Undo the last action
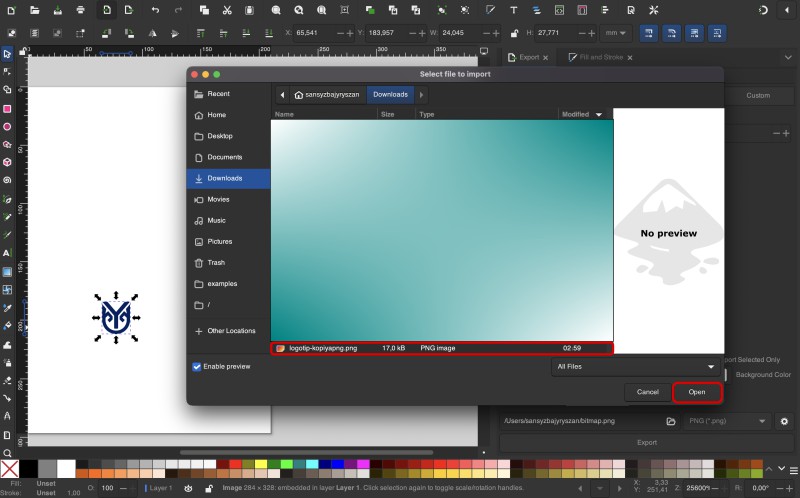The width and height of the screenshot is (800, 498). tap(155, 10)
